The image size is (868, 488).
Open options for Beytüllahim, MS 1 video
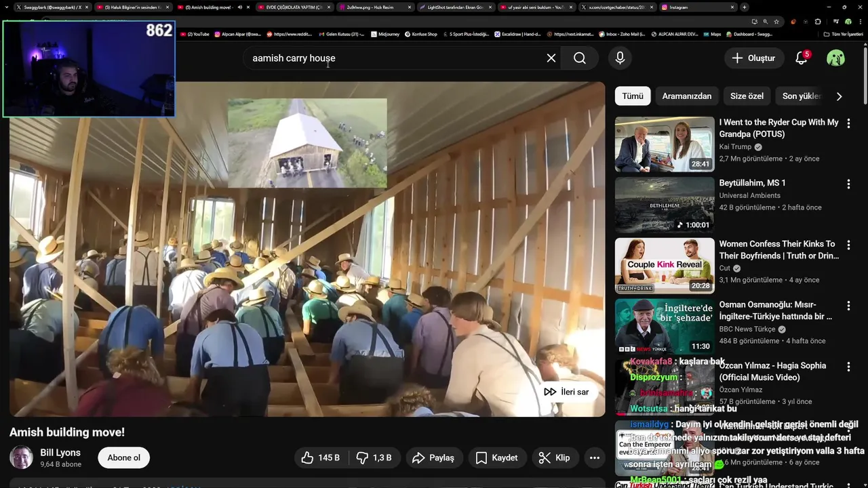click(x=848, y=184)
